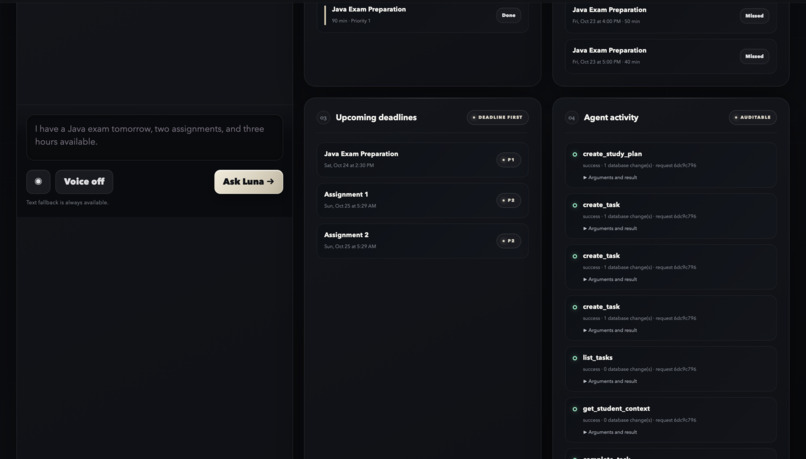Screen dimensions: 806x459
Task: Open Assignment 2 deadline row
Action: [x=423, y=241]
